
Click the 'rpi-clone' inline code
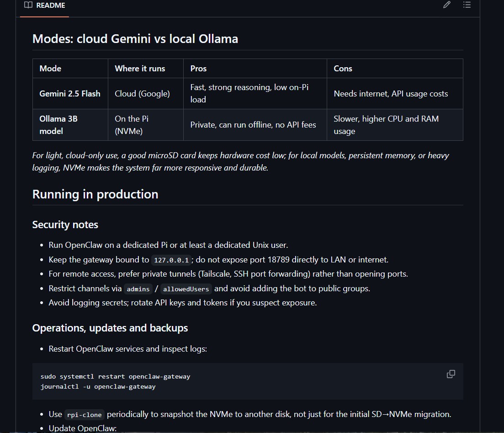84,415
